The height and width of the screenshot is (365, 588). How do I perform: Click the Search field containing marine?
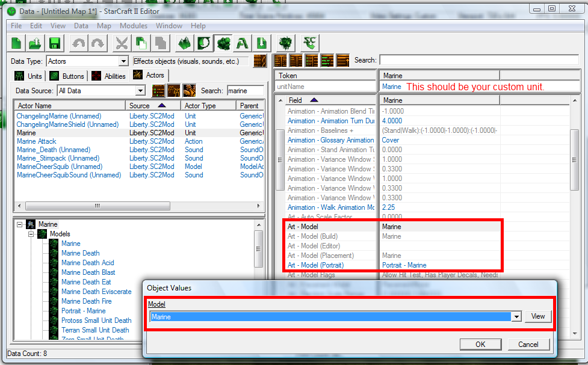point(245,91)
